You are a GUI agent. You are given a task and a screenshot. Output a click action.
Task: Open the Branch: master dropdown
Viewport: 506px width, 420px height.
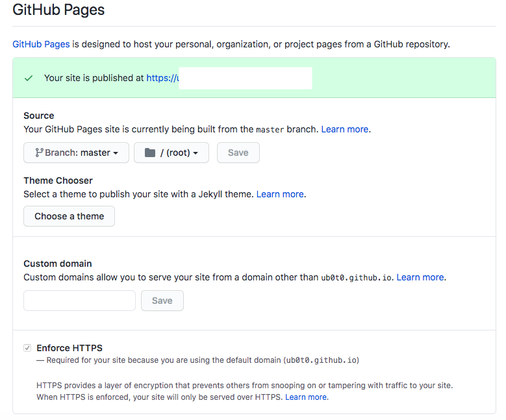click(77, 153)
